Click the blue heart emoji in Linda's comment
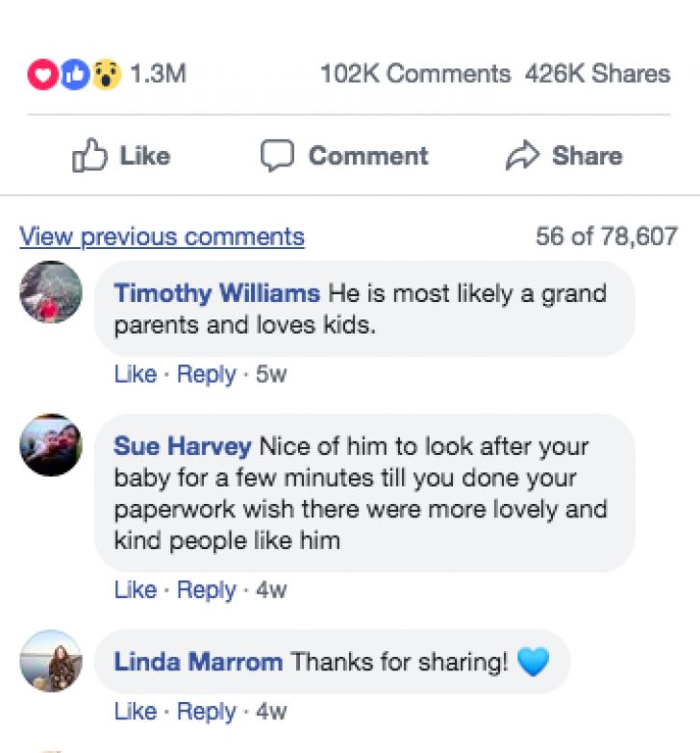700x753 pixels. [533, 662]
